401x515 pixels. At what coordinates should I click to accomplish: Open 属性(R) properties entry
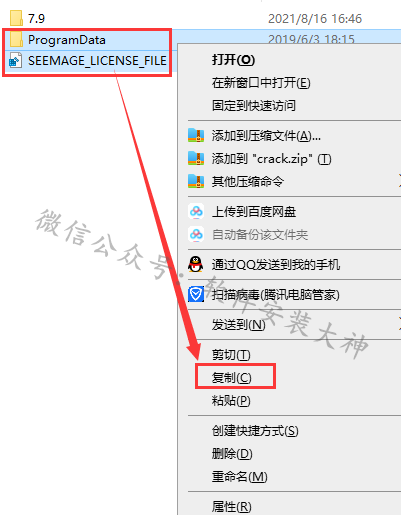coord(232,507)
